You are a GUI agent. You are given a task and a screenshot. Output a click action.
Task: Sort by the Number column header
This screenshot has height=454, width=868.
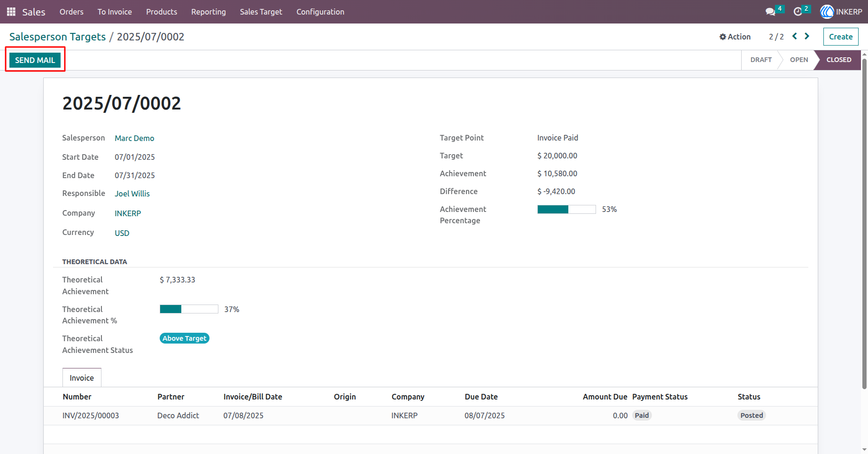77,397
